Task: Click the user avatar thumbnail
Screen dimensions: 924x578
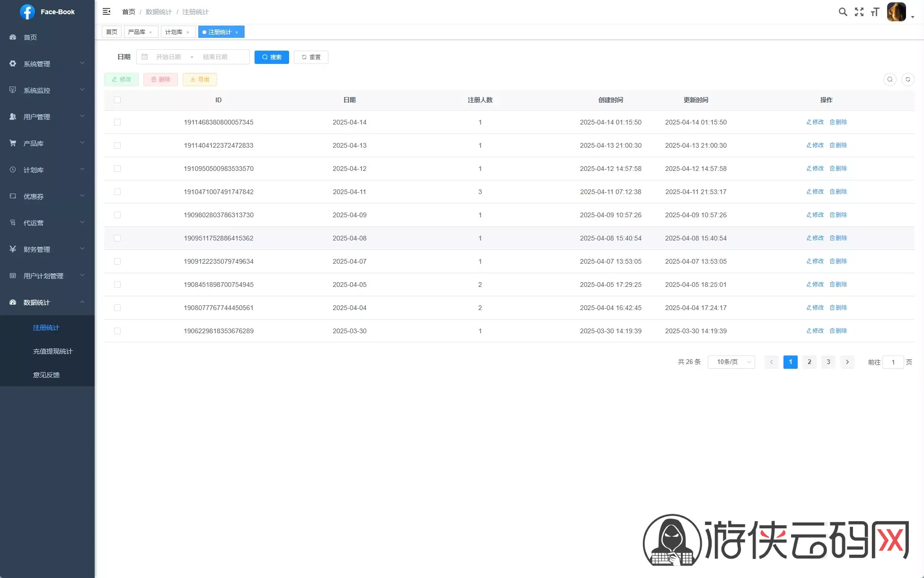Action: [x=896, y=12]
